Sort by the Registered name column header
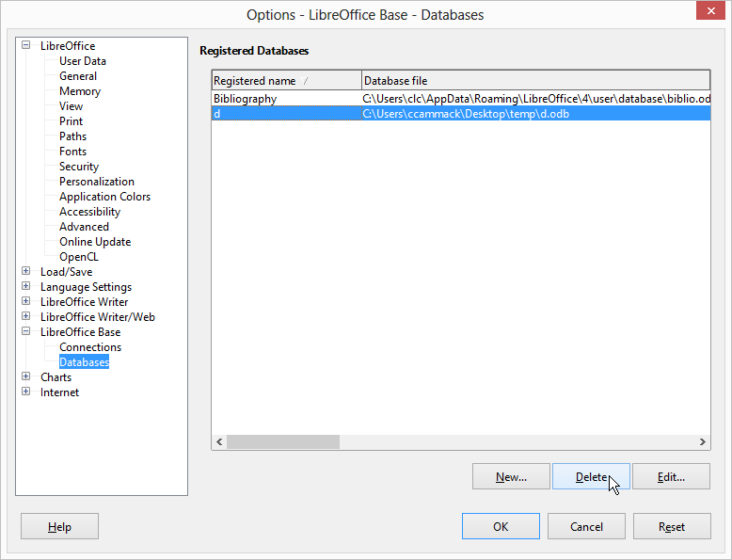The height and width of the screenshot is (560, 732). (287, 80)
